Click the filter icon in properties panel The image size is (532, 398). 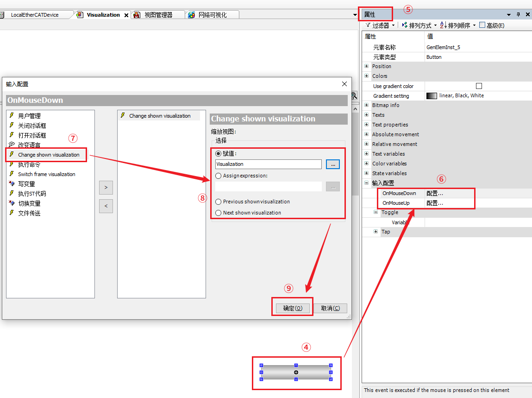coord(368,25)
